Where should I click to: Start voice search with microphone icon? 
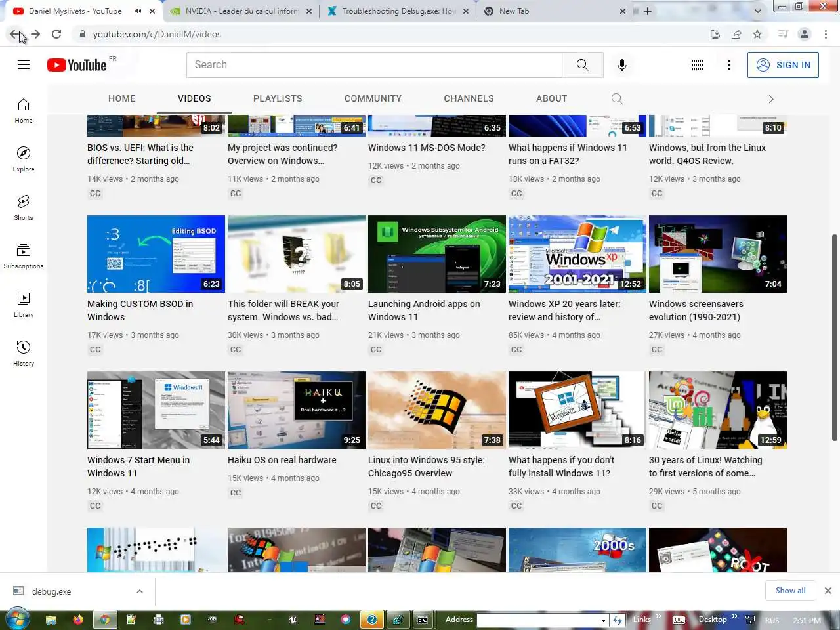pos(621,64)
